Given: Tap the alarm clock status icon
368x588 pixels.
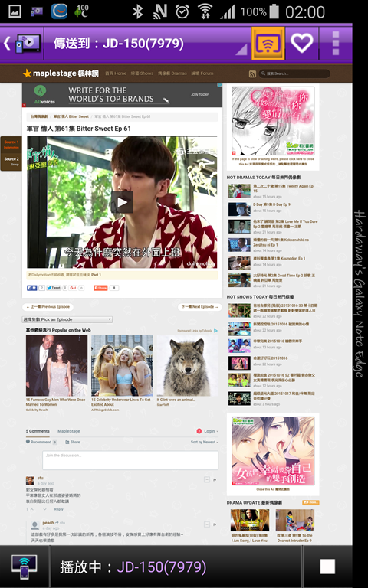Looking at the screenshot, I should (x=182, y=11).
